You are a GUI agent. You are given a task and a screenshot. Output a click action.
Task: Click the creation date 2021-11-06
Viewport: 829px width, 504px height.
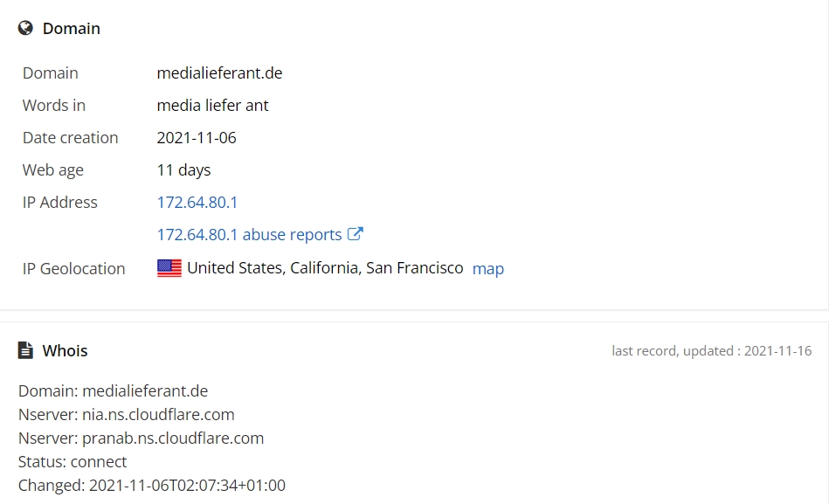[197, 137]
